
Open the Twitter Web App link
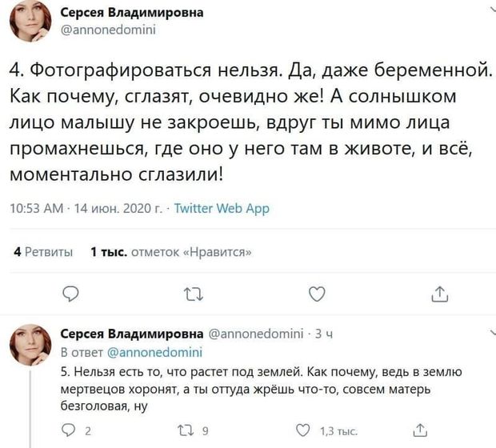point(222,209)
